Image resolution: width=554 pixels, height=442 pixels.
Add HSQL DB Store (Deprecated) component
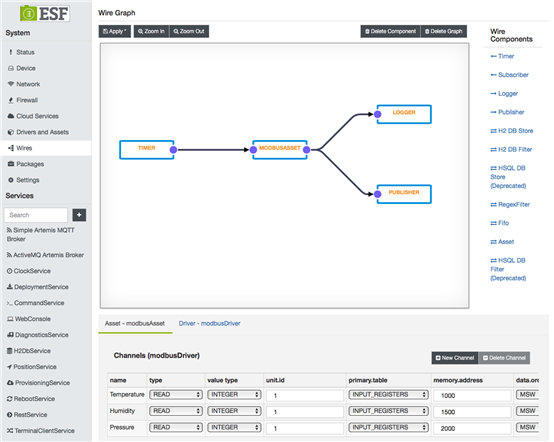(x=508, y=177)
